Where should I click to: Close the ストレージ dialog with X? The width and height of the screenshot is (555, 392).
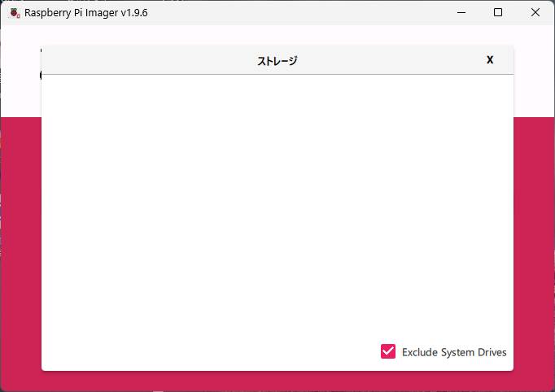[x=490, y=60]
